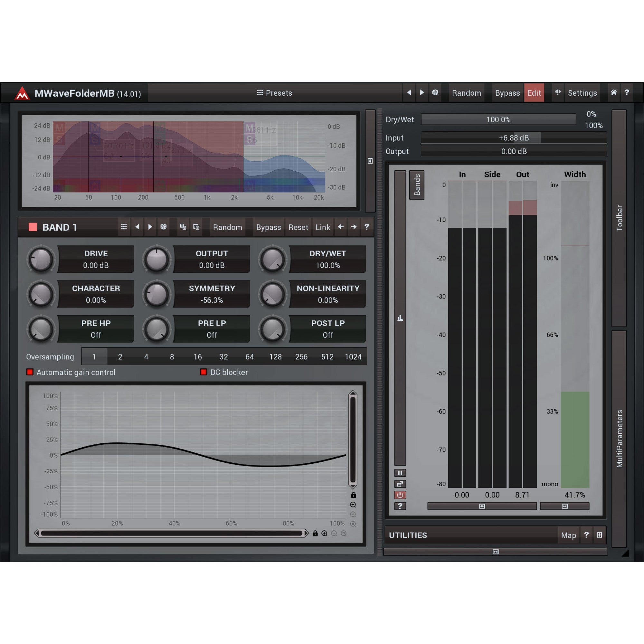Image resolution: width=644 pixels, height=644 pixels.
Task: Move to previous band with left arrow
Action: pyautogui.click(x=341, y=227)
